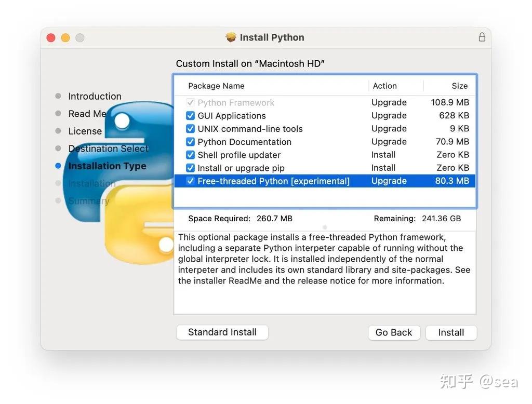Image resolution: width=532 pixels, height=404 pixels.
Task: Uncheck the GUI Applications package
Action: 191,115
